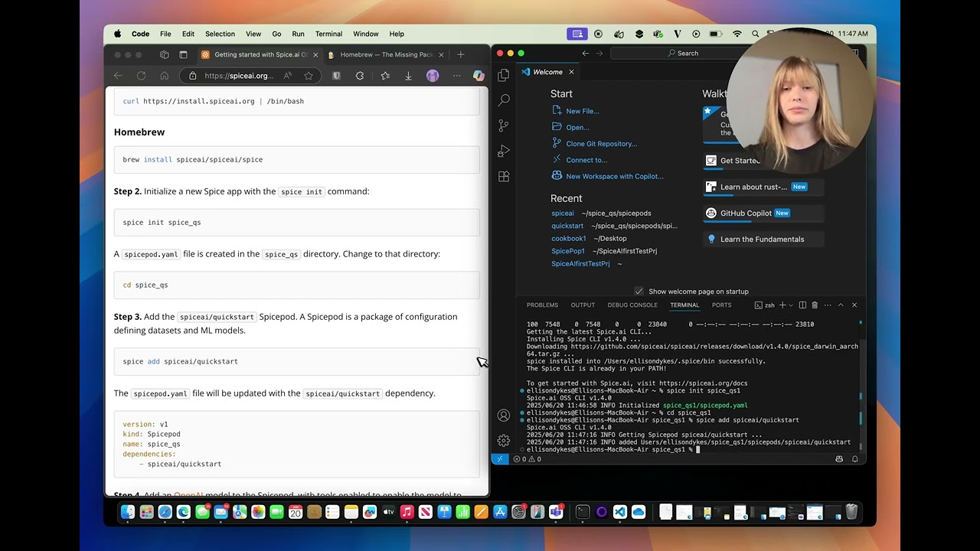This screenshot has height=551, width=980.
Task: Reload the spiceai.org page
Action: pyautogui.click(x=141, y=76)
